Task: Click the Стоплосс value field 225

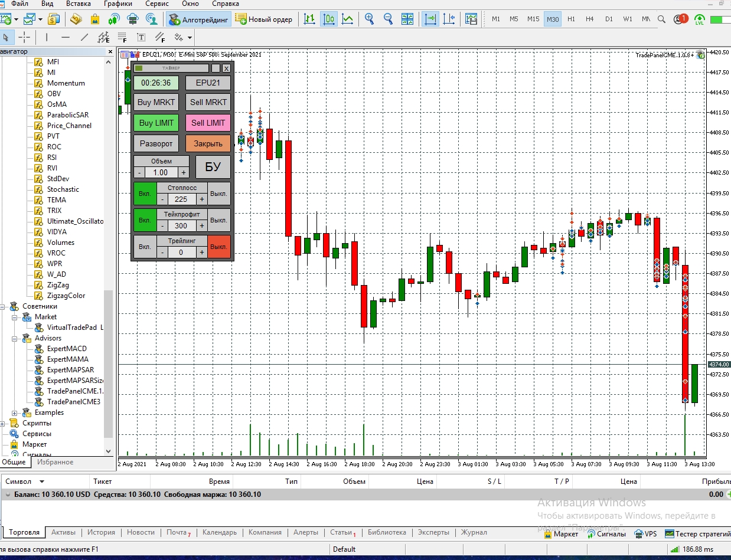Action: tap(181, 199)
